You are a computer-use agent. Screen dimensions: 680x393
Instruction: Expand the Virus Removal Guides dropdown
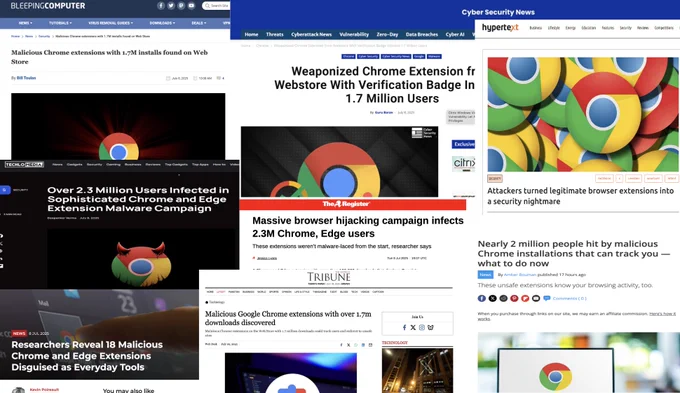[x=111, y=23]
